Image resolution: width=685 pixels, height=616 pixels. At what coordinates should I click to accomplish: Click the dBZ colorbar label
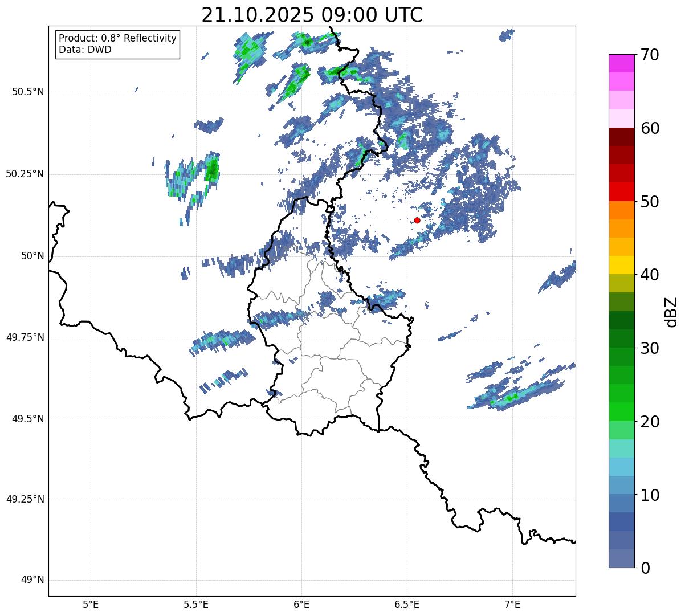[x=672, y=312]
